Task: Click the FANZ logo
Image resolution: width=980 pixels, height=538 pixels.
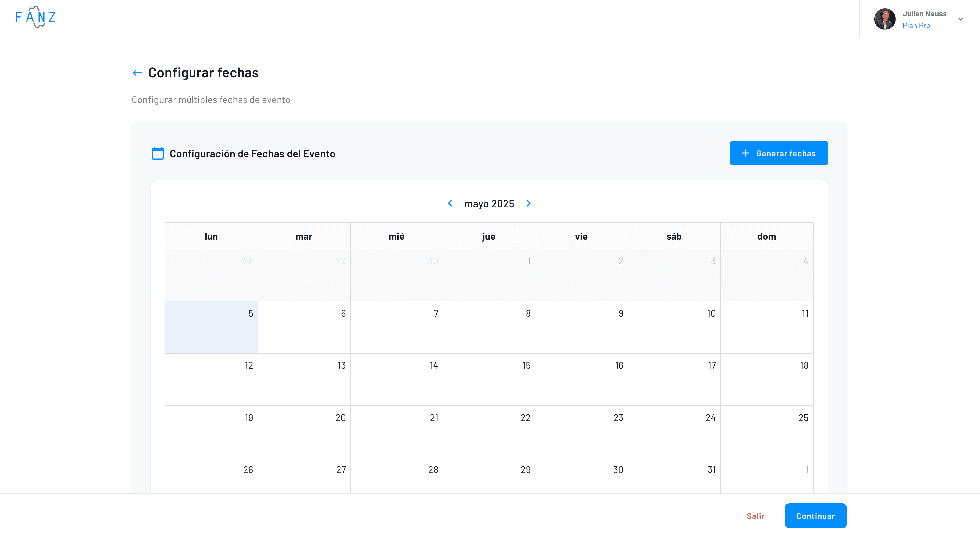Action: tap(35, 17)
